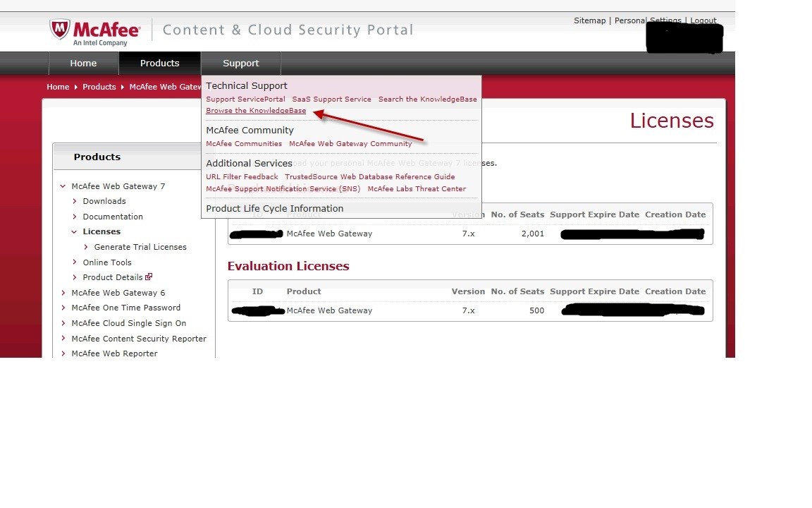Open URL Filter Feedback link
Image resolution: width=812 pixels, height=508 pixels.
coord(242,177)
